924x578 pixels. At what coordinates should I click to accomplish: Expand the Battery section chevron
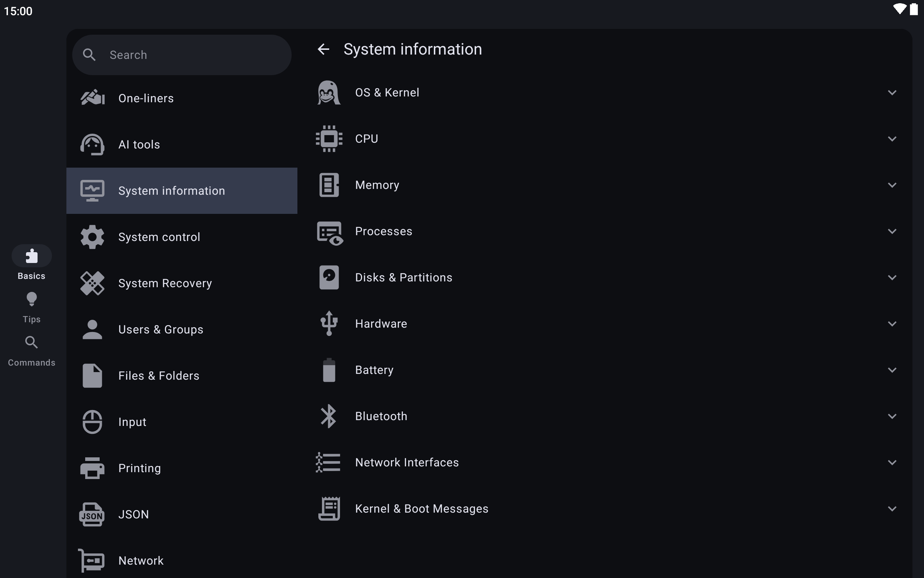[x=892, y=370]
